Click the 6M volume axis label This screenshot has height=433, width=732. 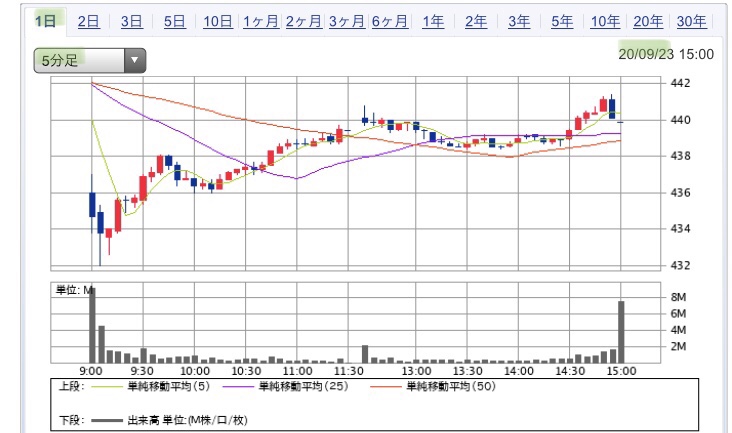[678, 314]
